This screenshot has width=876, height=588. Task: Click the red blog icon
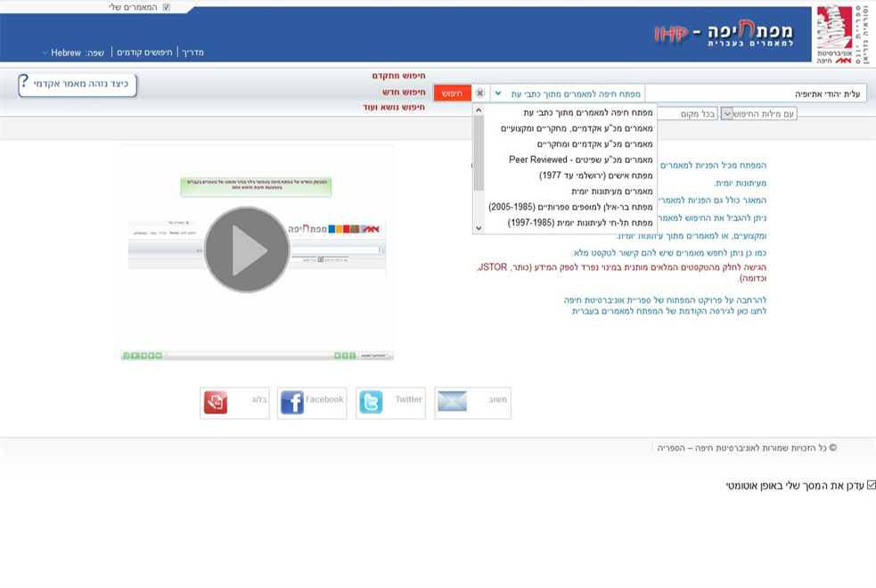click(x=215, y=403)
